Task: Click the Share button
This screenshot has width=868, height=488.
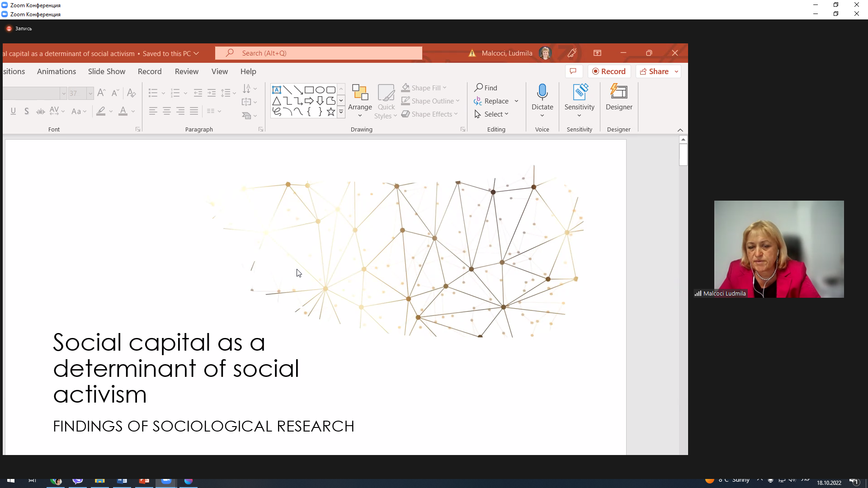Action: 654,71
